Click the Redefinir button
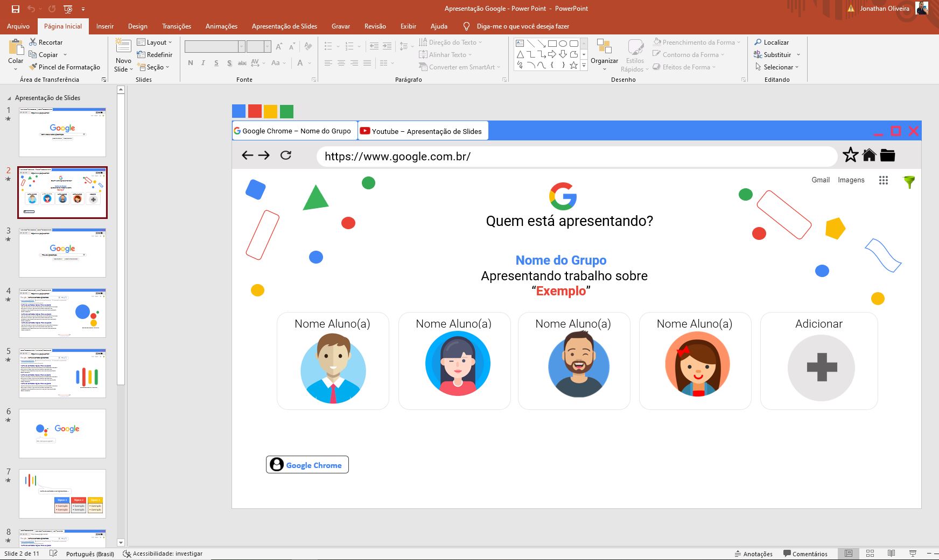 [x=155, y=55]
